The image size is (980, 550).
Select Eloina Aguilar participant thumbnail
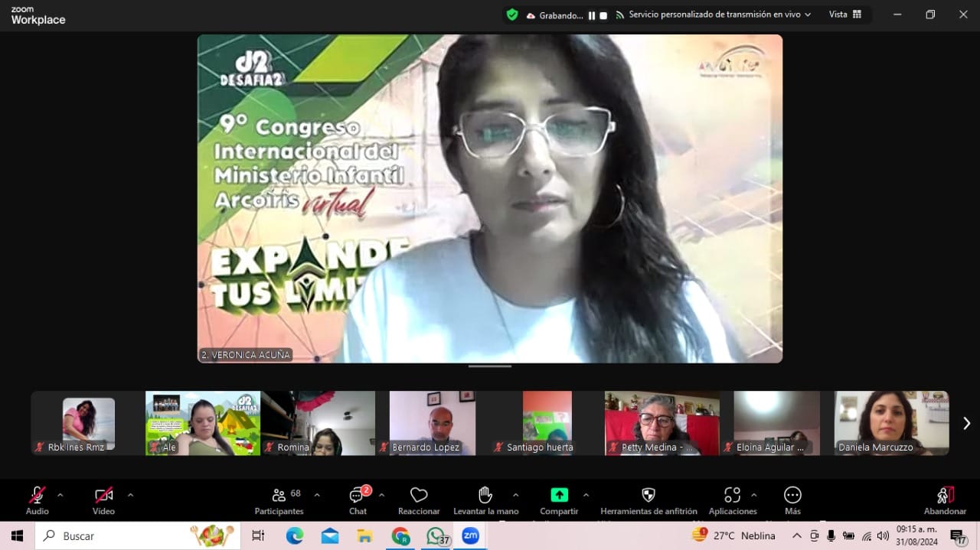(x=777, y=423)
